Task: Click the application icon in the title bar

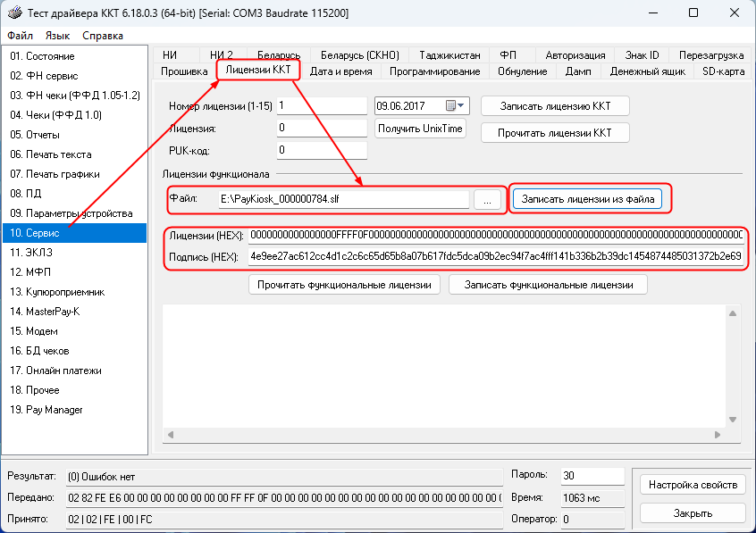Action: click(13, 13)
